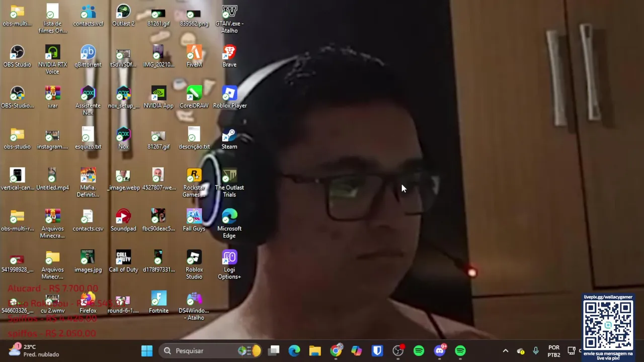
Task: Select Mafia Definitive Edition desktop icon
Action: pyautogui.click(x=88, y=183)
